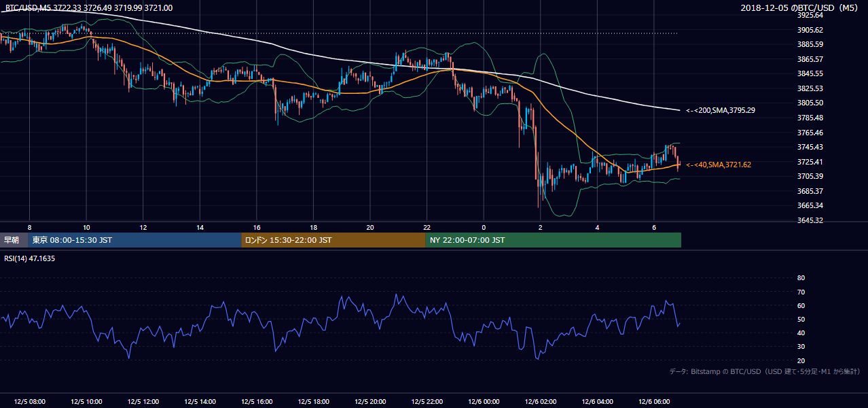Click price axis value 3665.34

pos(809,205)
